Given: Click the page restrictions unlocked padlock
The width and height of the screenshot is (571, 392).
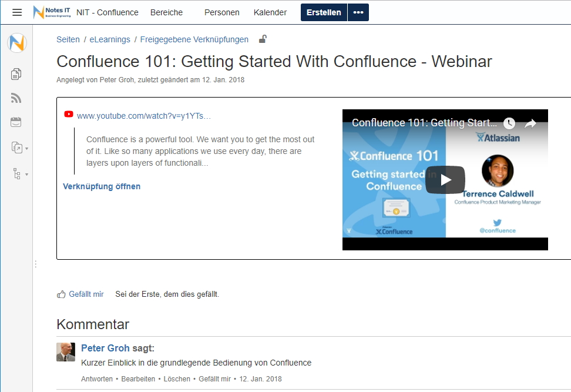Looking at the screenshot, I should pyautogui.click(x=263, y=39).
